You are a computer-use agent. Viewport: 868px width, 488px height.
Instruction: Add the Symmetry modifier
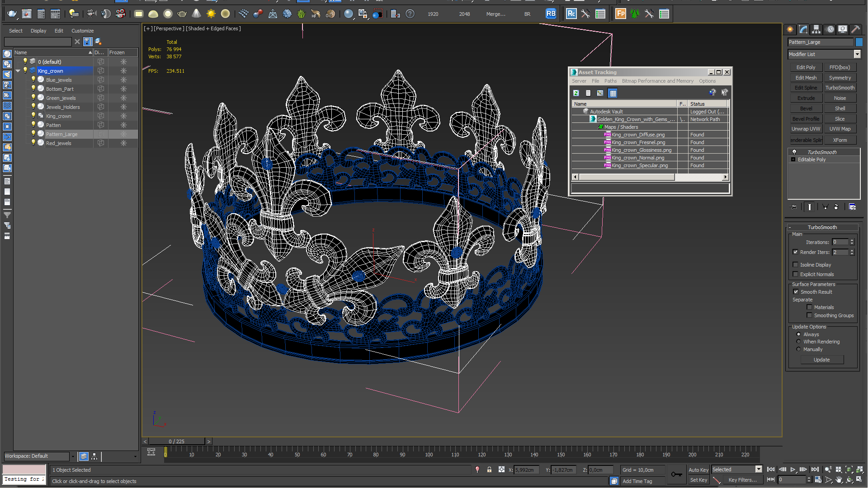[840, 78]
